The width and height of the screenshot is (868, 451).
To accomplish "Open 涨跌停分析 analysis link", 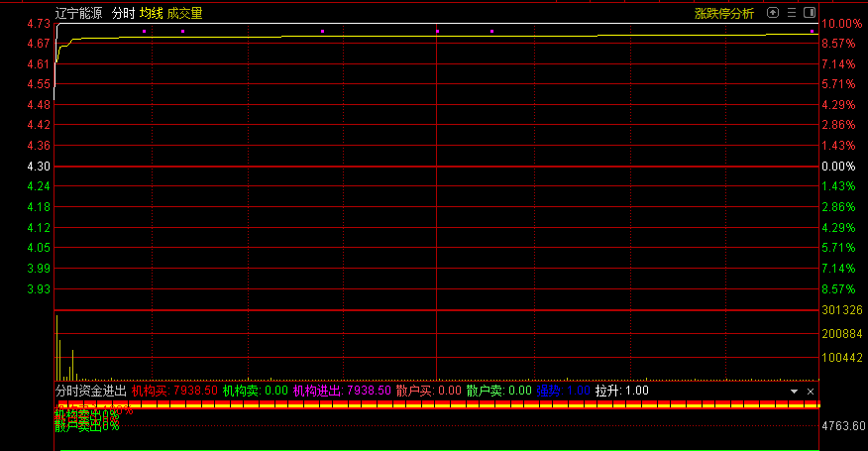I will pos(724,13).
